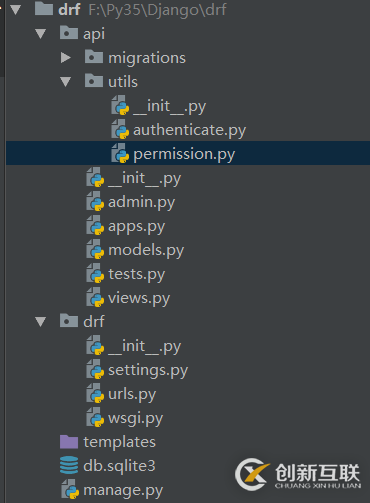Image resolution: width=370 pixels, height=503 pixels.
Task: Click the permission.py Python file icon
Action: (120, 154)
